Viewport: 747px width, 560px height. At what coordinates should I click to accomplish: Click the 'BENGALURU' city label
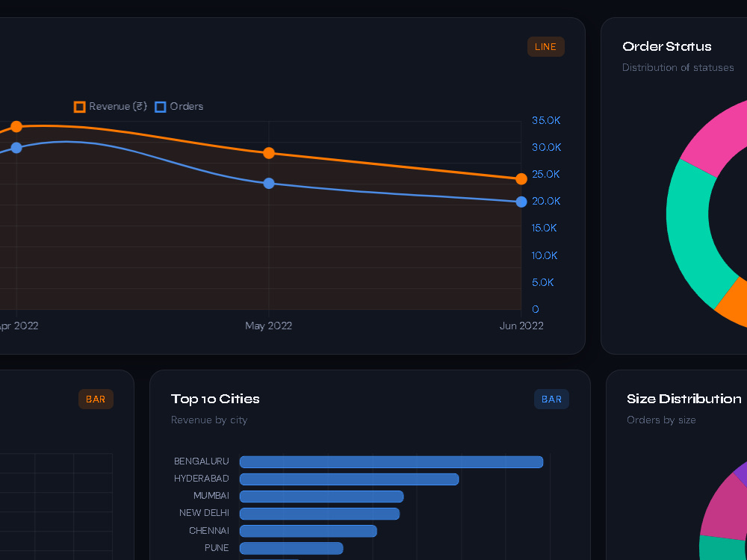(202, 461)
